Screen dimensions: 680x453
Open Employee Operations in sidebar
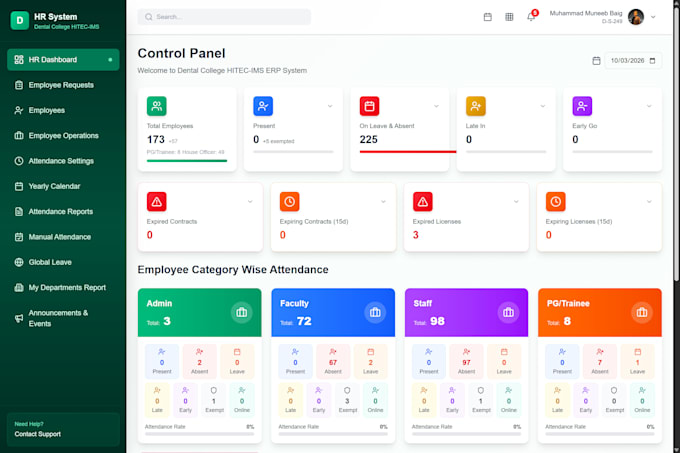click(x=63, y=136)
